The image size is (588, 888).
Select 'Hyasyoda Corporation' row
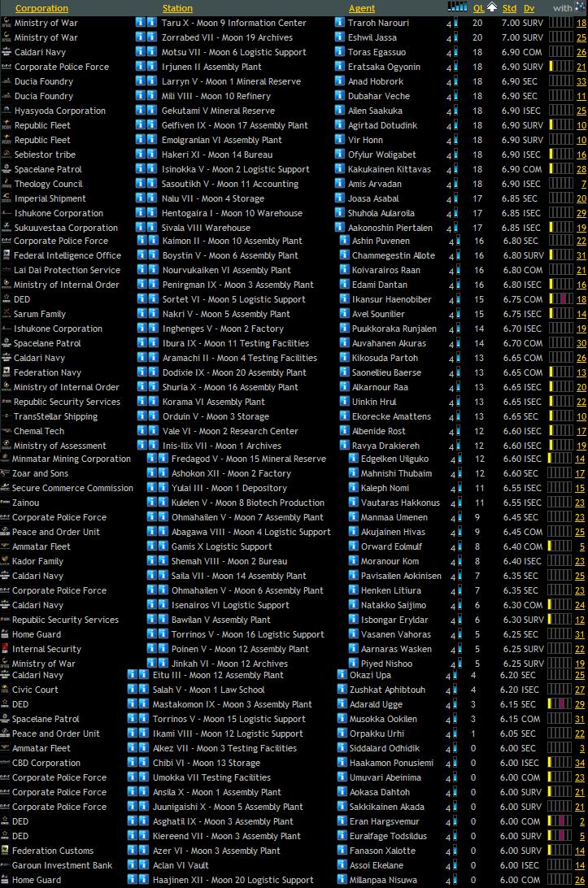(60, 111)
